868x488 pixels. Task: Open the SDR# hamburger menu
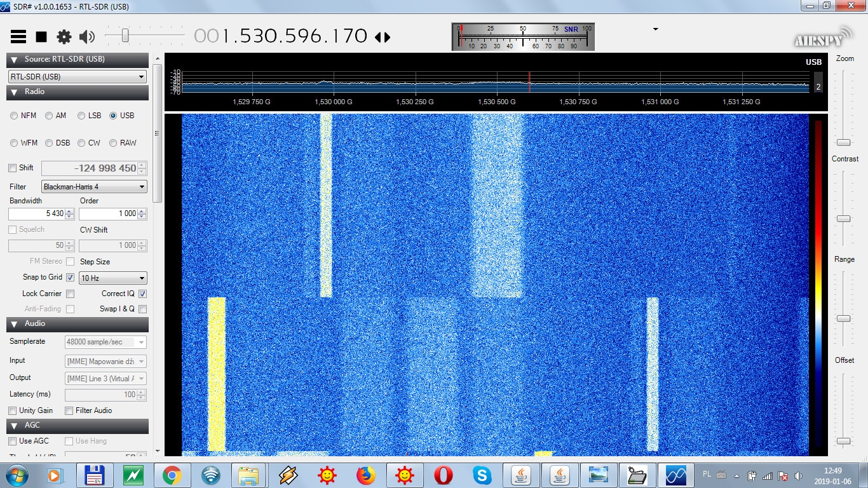(x=18, y=37)
